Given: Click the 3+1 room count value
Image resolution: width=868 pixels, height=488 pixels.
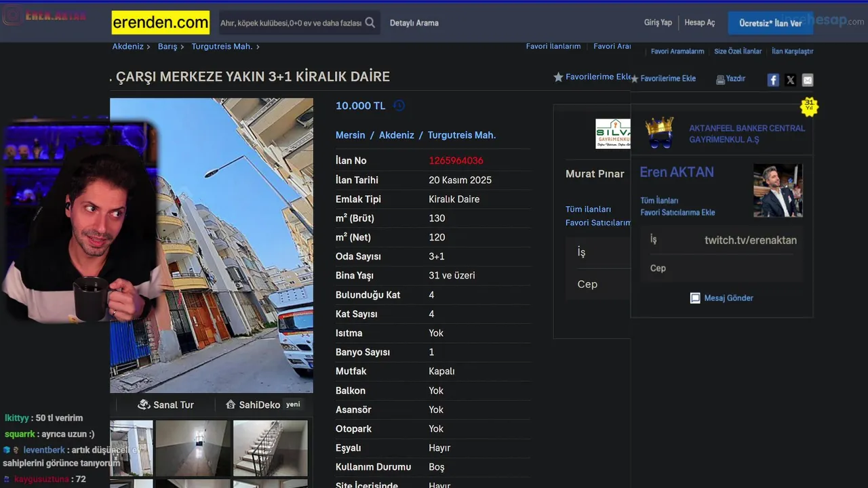Looking at the screenshot, I should pos(437,257).
